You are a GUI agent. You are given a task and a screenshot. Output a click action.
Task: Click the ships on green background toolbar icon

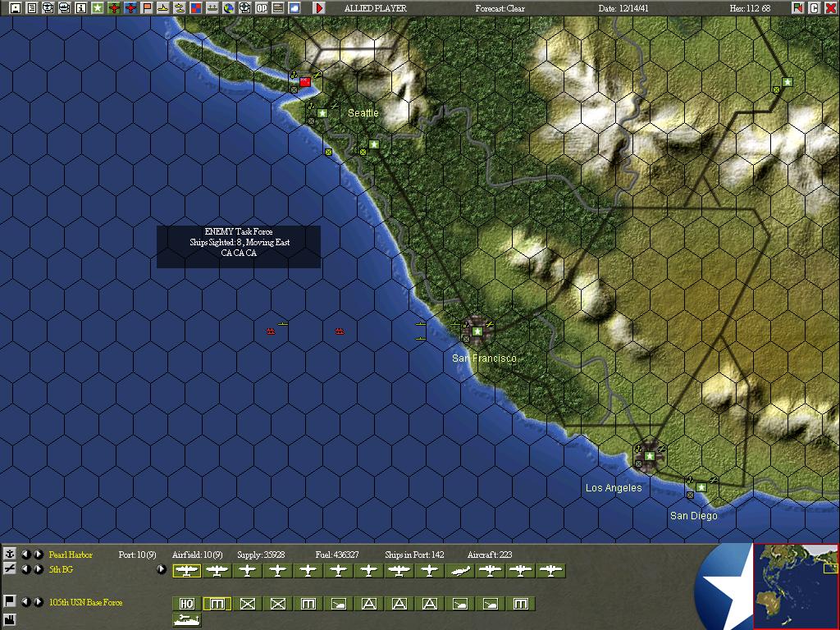click(212, 8)
